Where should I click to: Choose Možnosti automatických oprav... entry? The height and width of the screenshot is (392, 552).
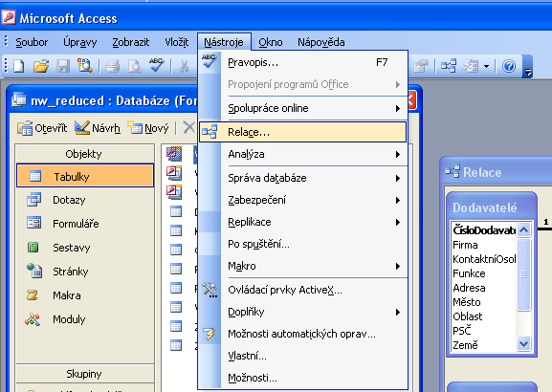[302, 334]
